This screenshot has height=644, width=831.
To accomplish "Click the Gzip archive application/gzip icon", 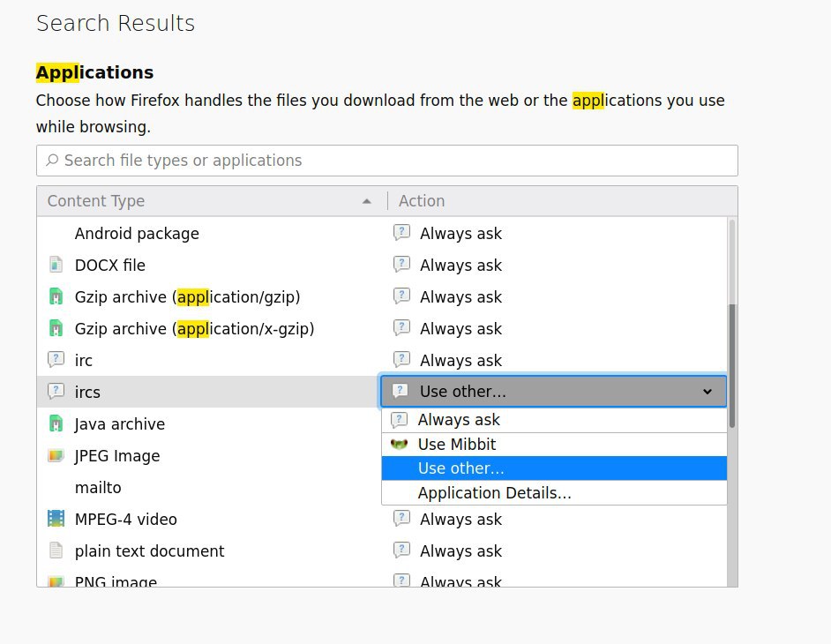I will (x=56, y=296).
